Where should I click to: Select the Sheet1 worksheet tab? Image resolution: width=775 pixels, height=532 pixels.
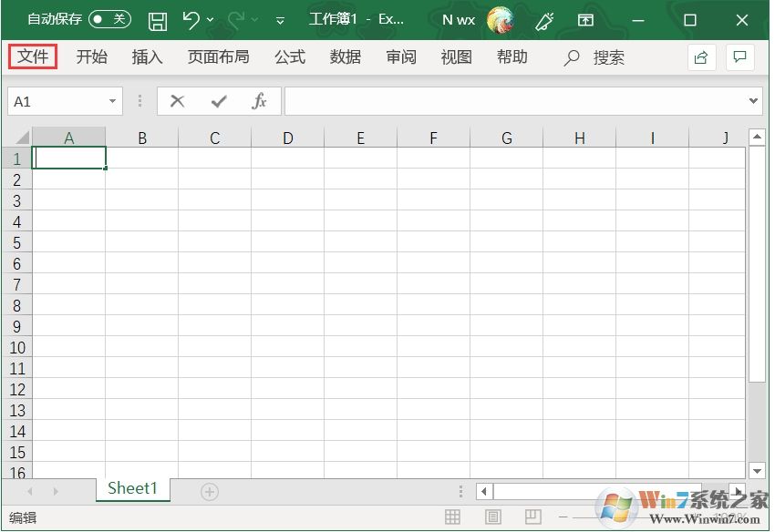coord(132,488)
